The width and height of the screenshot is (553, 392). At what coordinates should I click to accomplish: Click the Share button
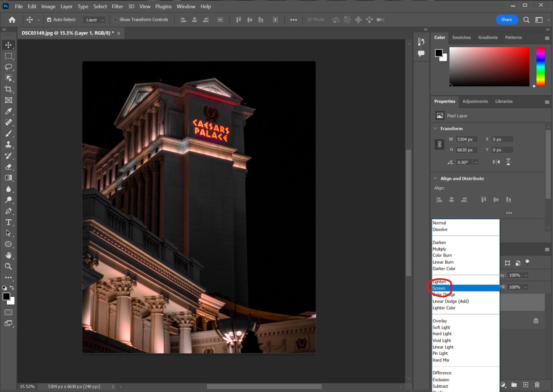(506, 20)
